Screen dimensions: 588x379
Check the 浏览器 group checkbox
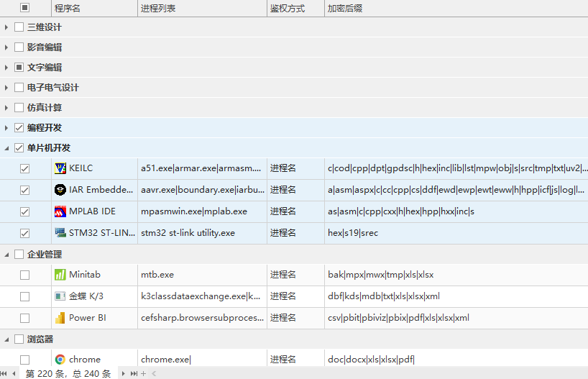[x=19, y=339]
